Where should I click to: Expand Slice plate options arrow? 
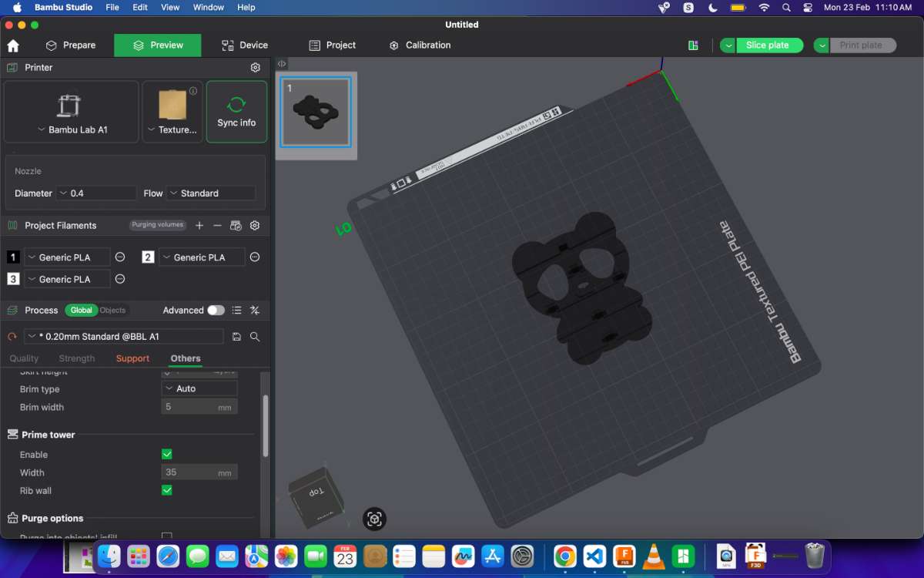(728, 45)
